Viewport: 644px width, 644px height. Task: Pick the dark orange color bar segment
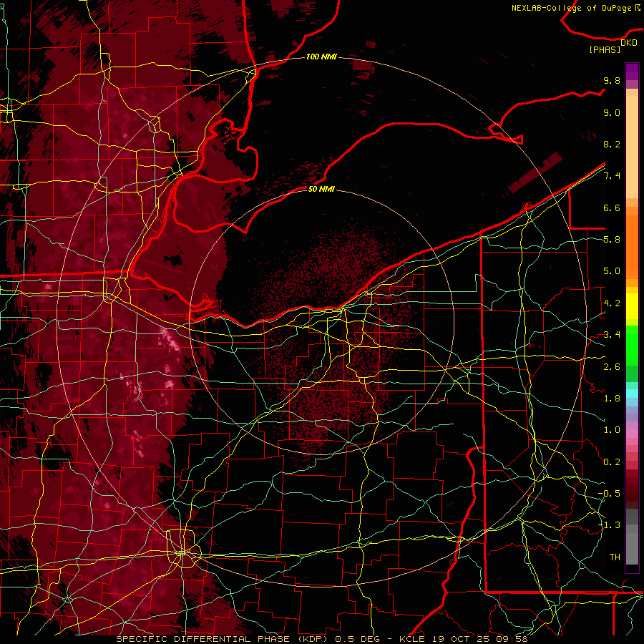632,248
